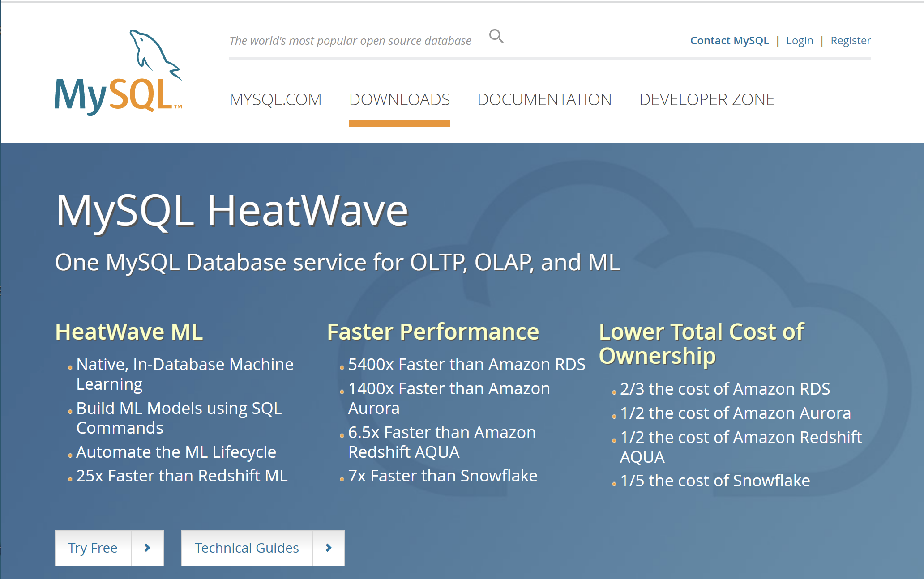Click '1400x Faster than Amazon Aurora'
The width and height of the screenshot is (924, 579).
(449, 398)
